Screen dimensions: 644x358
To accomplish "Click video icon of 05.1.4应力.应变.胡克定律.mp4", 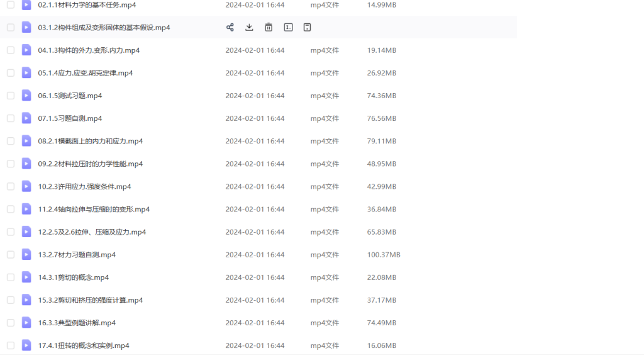I will (26, 73).
